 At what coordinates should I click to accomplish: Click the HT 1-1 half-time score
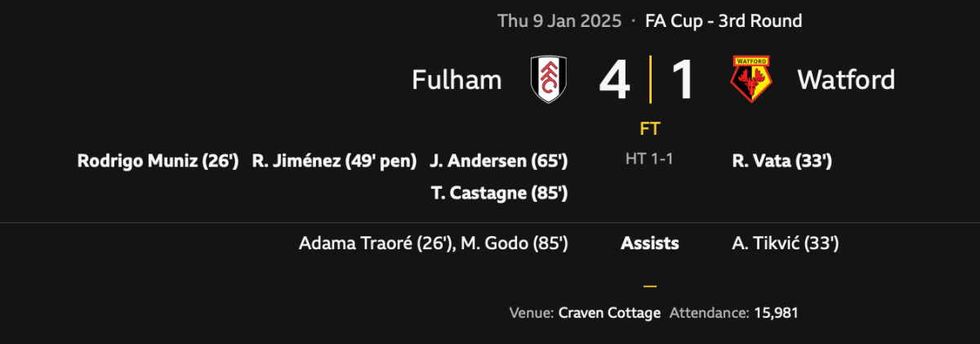tap(650, 161)
